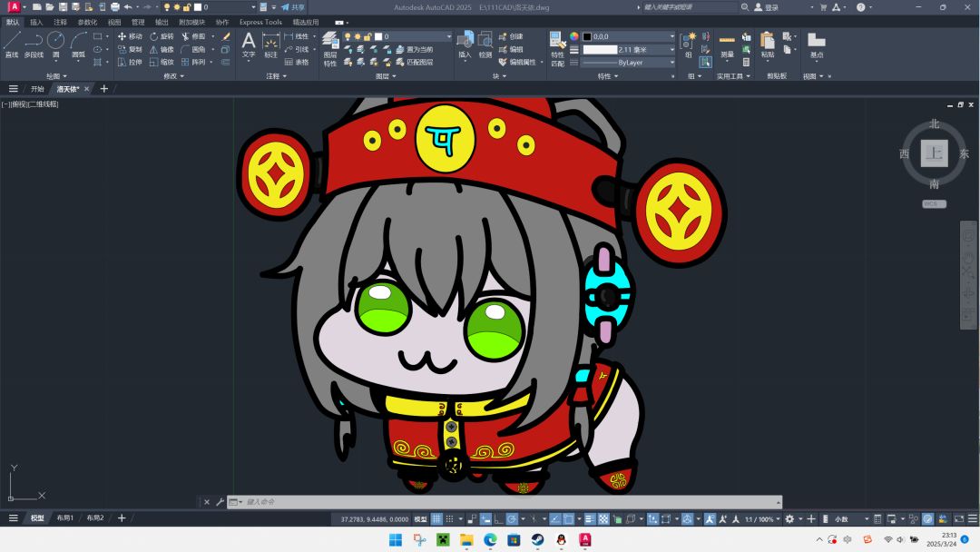Select the Arc (圆弧) tool
This screenshot has width=980, height=552.
[78, 44]
